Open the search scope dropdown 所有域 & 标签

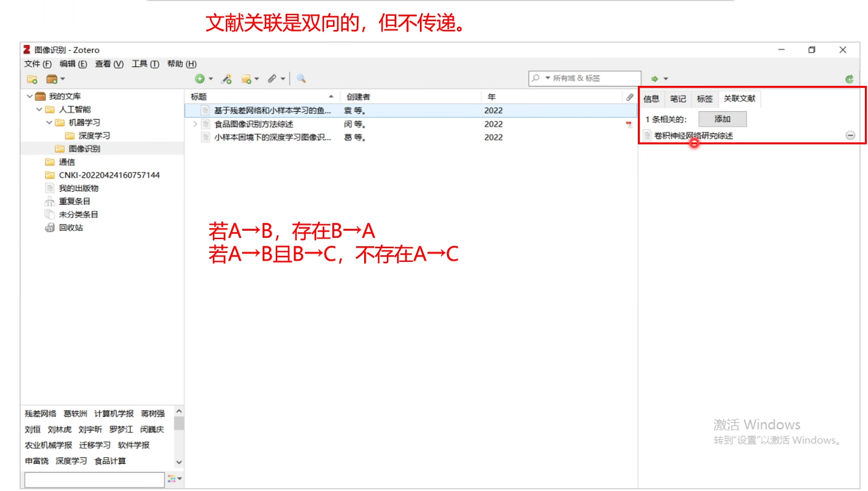click(547, 78)
